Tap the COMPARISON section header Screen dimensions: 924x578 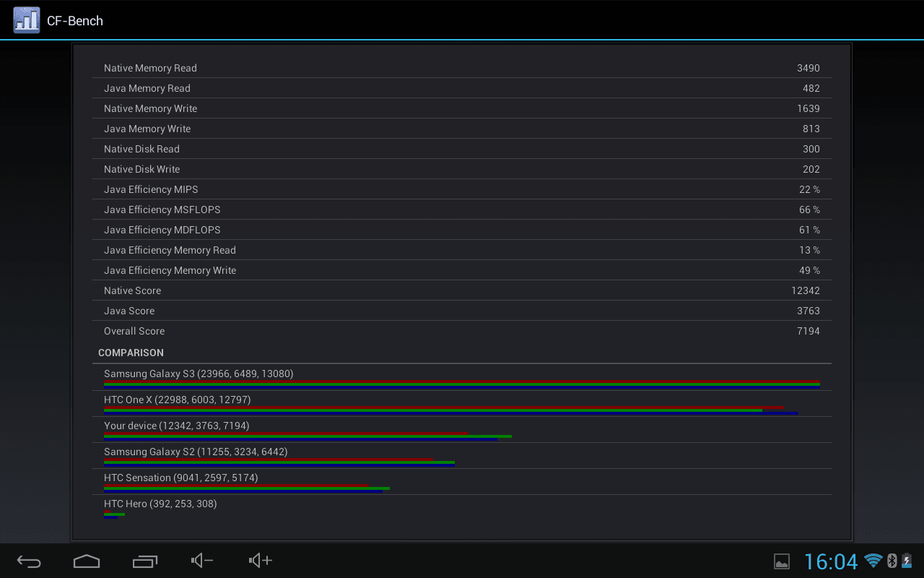131,353
